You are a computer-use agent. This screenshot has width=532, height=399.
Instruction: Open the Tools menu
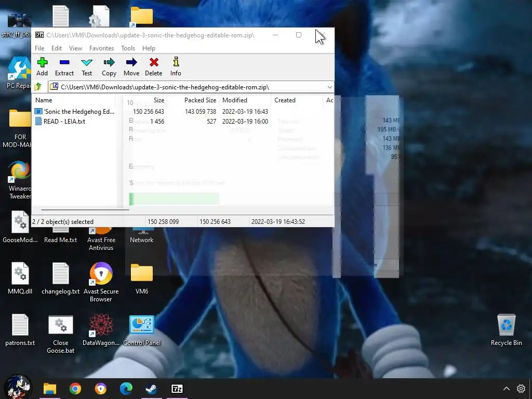coord(128,48)
